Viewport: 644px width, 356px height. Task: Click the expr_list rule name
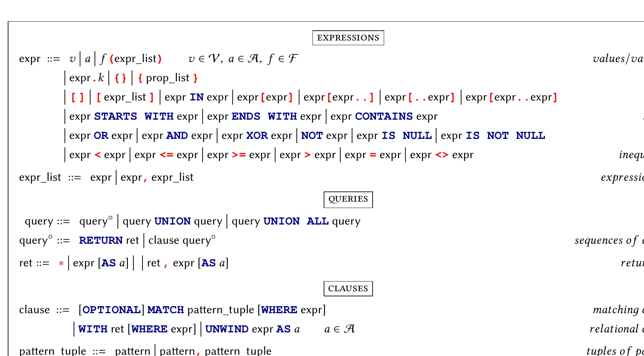tap(40, 177)
